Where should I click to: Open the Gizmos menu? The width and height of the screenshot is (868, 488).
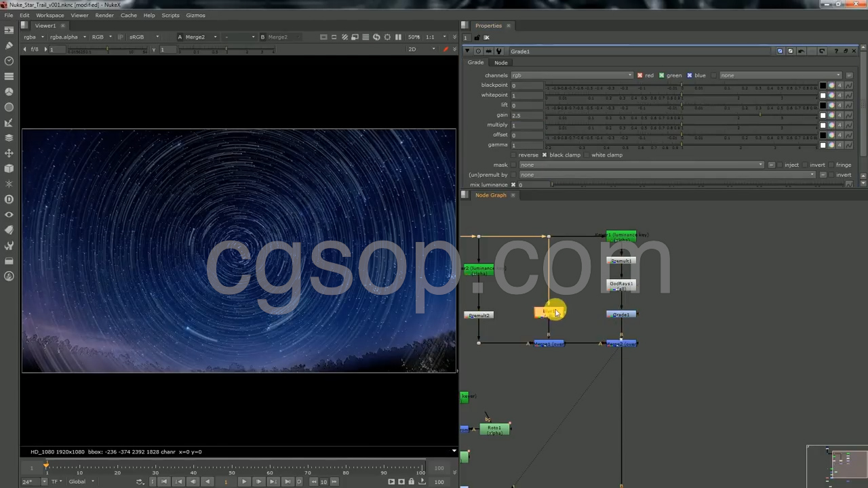click(x=195, y=15)
